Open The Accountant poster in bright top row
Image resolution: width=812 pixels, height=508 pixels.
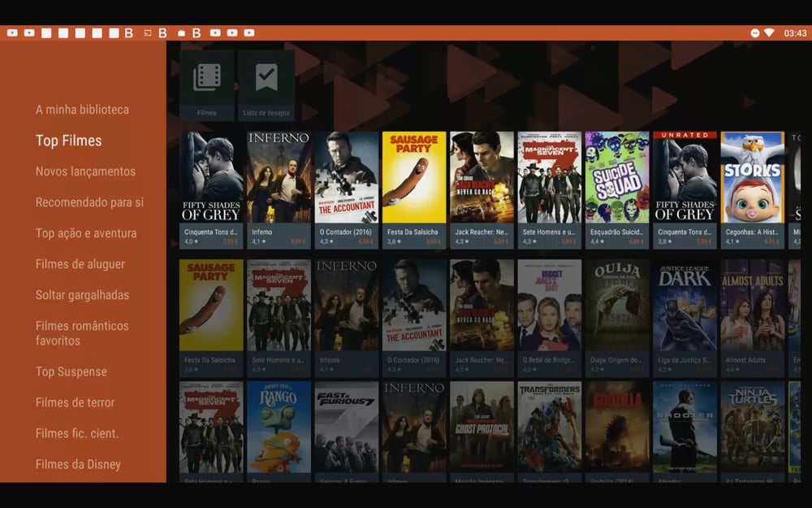coord(347,177)
